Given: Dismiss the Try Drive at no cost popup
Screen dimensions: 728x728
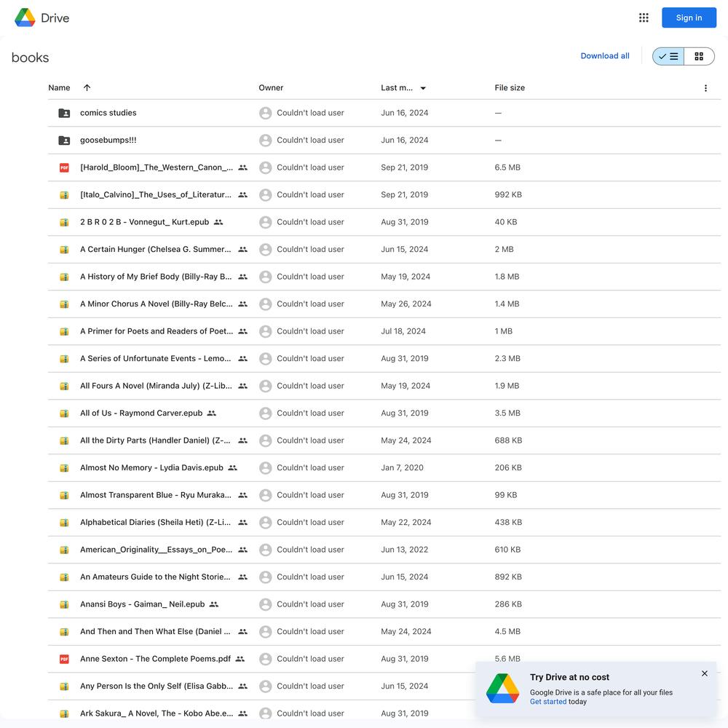Looking at the screenshot, I should (704, 673).
